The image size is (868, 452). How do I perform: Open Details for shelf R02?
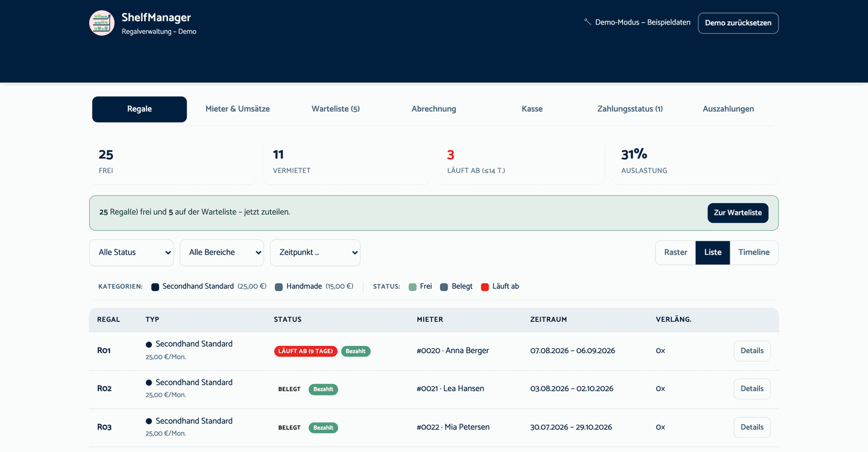tap(752, 389)
